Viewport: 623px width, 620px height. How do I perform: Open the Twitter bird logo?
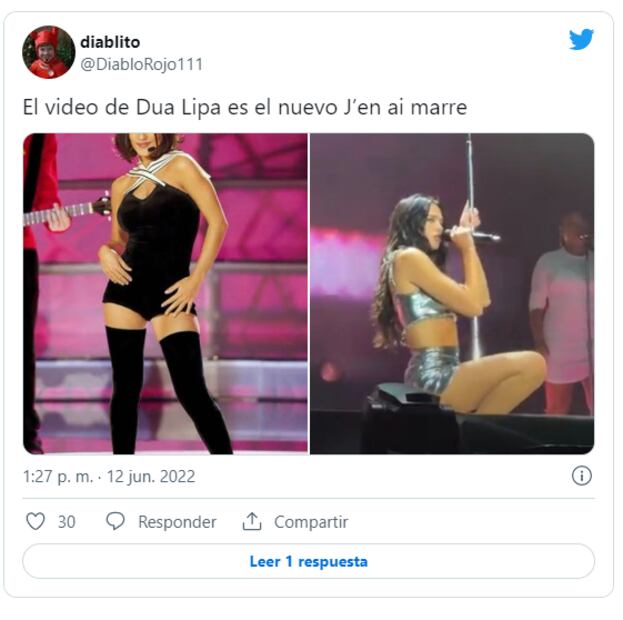coord(581,40)
